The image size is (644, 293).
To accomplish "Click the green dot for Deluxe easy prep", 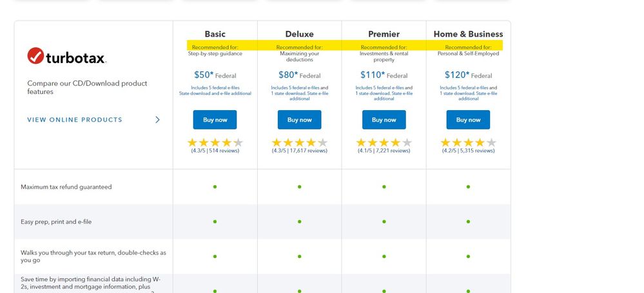I will 299,222.
